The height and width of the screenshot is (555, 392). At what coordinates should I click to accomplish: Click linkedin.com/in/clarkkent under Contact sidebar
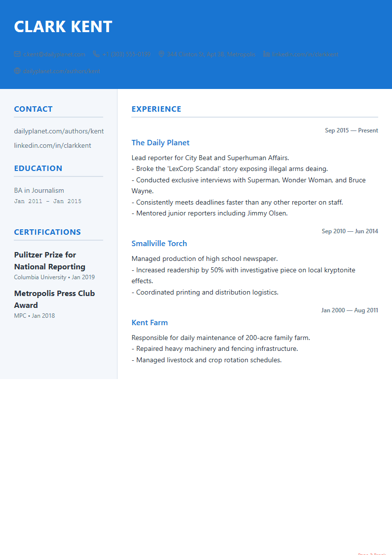[x=52, y=145]
